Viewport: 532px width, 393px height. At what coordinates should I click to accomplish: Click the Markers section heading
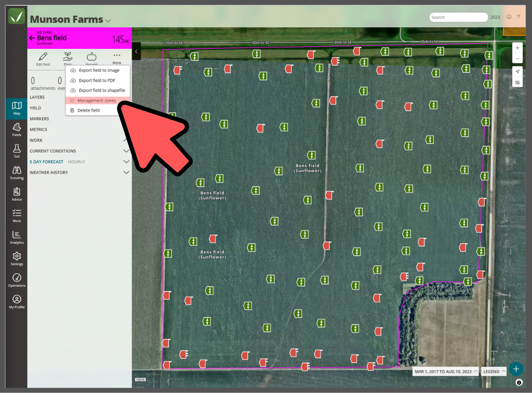(x=39, y=119)
